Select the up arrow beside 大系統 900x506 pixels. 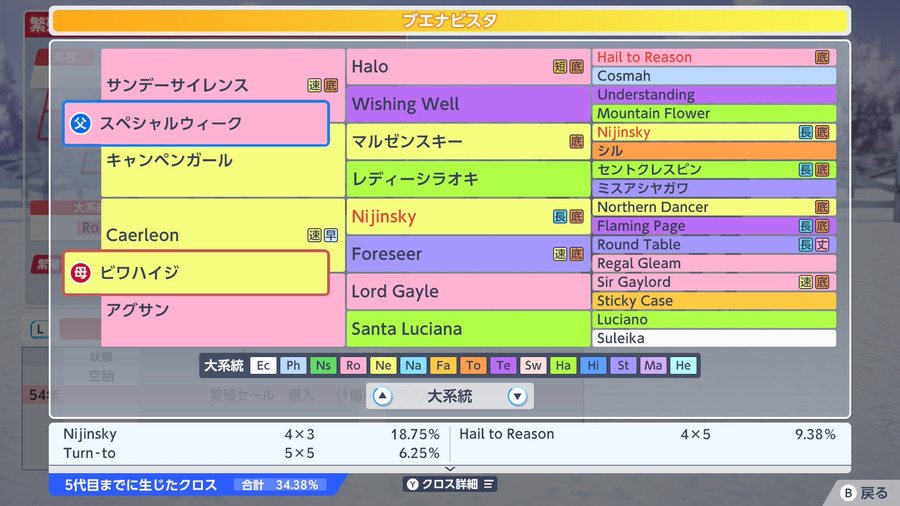coord(382,396)
